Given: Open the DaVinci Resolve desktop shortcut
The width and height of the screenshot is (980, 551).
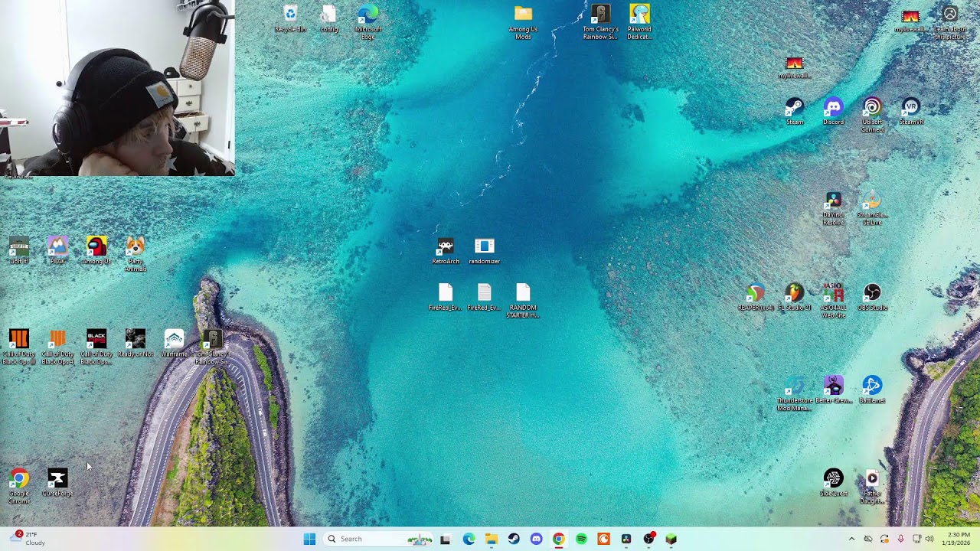Looking at the screenshot, I should 833,209.
